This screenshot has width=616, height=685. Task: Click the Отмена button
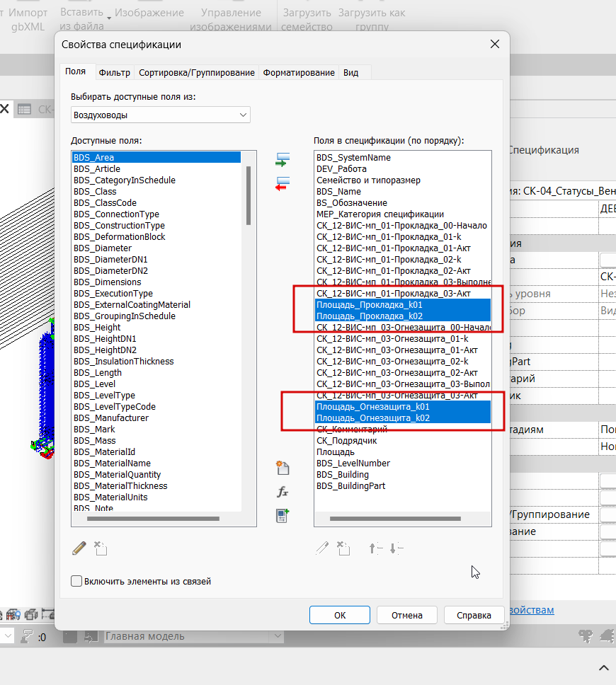407,615
